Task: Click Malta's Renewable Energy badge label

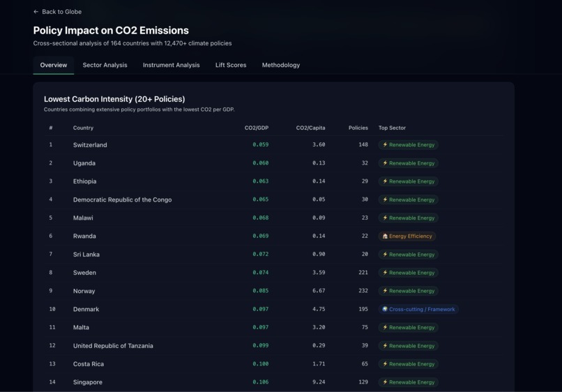Action: (412, 327)
